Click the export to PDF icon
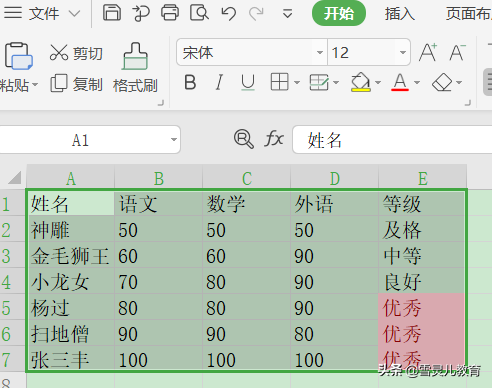Image resolution: width=492 pixels, height=388 pixels. point(141,13)
